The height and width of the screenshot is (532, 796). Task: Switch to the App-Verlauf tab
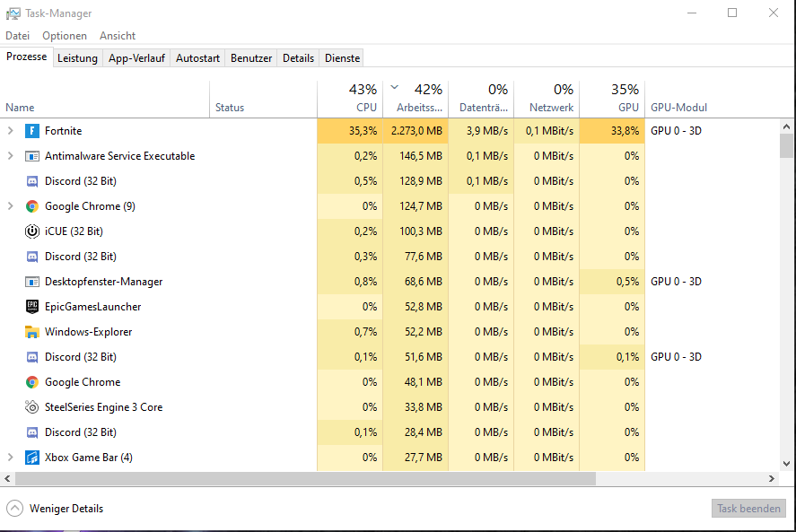point(136,58)
